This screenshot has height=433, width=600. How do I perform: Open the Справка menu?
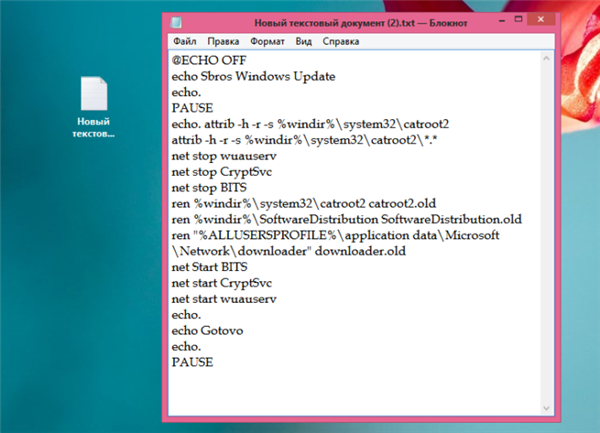(x=341, y=41)
